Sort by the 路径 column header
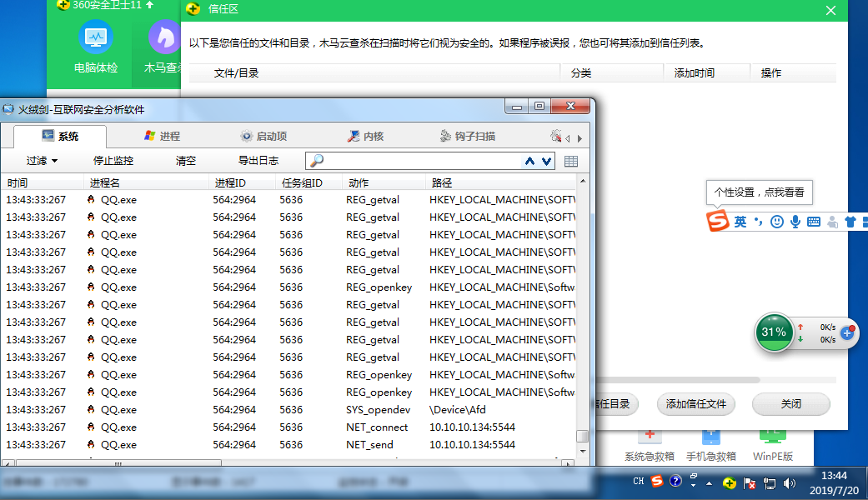The height and width of the screenshot is (500, 868). pos(501,182)
